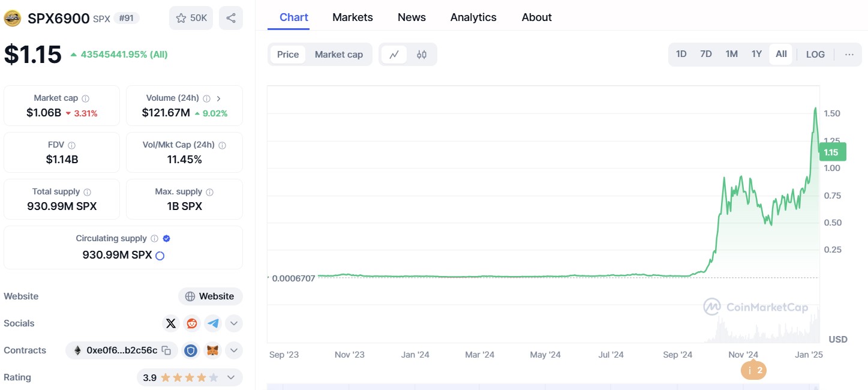The width and height of the screenshot is (868, 390).
Task: Switch to the Analytics tab
Action: (473, 17)
